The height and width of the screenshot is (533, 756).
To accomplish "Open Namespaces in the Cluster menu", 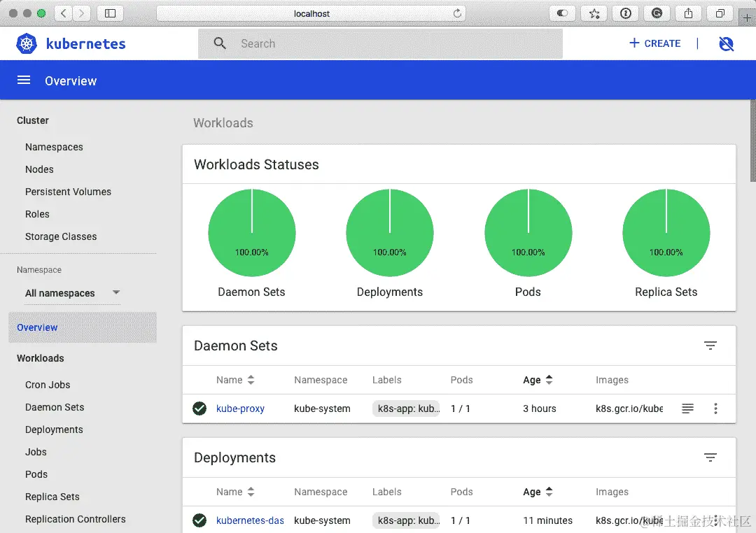I will [54, 147].
